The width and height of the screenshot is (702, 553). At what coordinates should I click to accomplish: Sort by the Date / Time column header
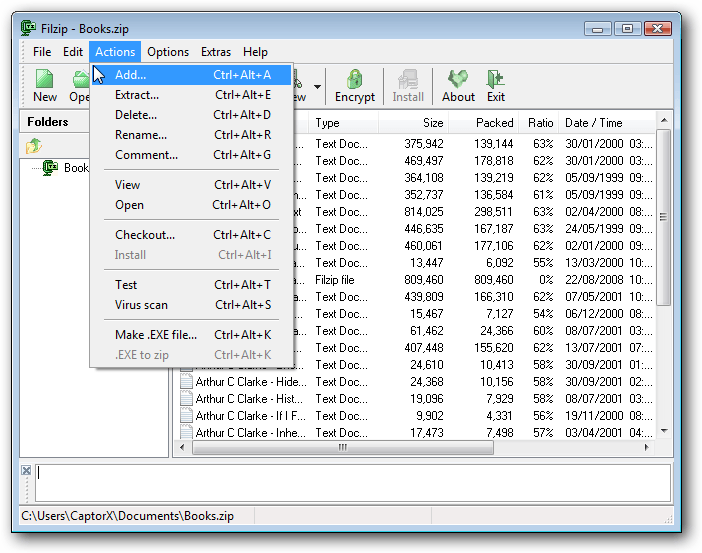click(x=607, y=123)
